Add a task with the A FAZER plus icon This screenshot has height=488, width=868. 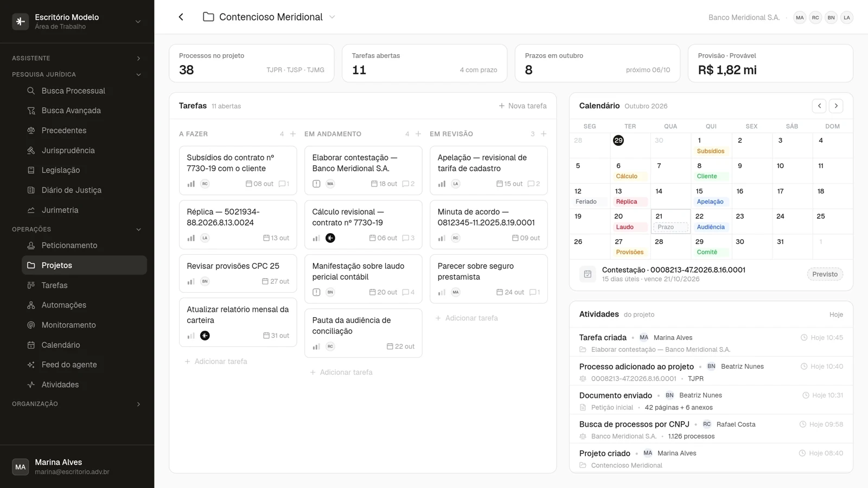point(293,134)
